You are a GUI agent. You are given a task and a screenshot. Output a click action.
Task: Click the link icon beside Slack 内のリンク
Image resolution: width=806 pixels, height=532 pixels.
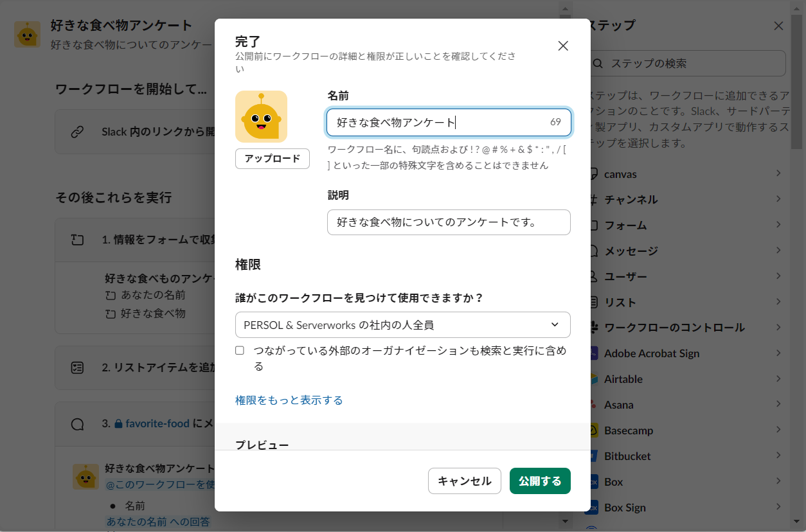pos(77,132)
